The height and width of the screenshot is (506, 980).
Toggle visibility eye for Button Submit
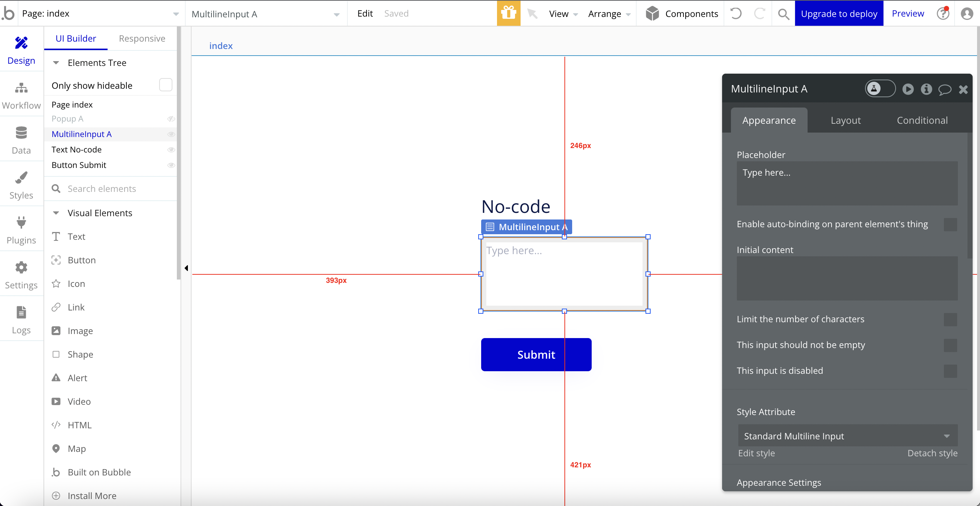click(171, 165)
